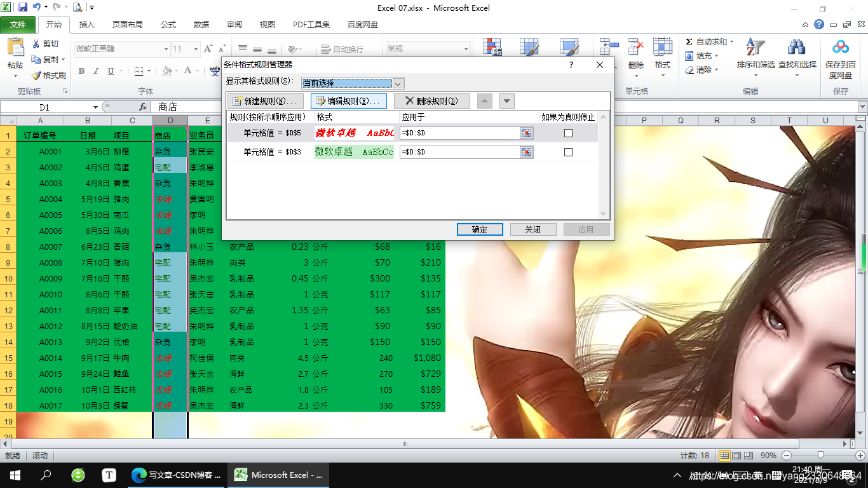Screen dimensions: 868x488
Task: Click the Applies To field of the $D$5 rule
Action: point(460,133)
